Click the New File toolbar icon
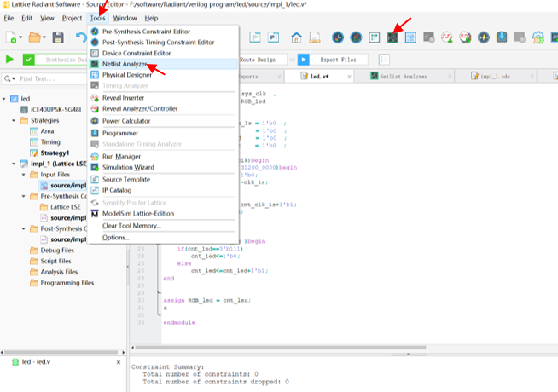The image size is (558, 392). 11,37
